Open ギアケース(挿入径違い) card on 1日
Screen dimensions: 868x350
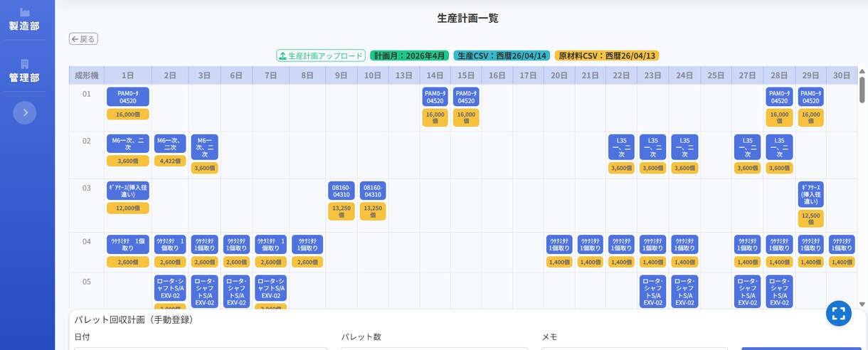(x=128, y=191)
